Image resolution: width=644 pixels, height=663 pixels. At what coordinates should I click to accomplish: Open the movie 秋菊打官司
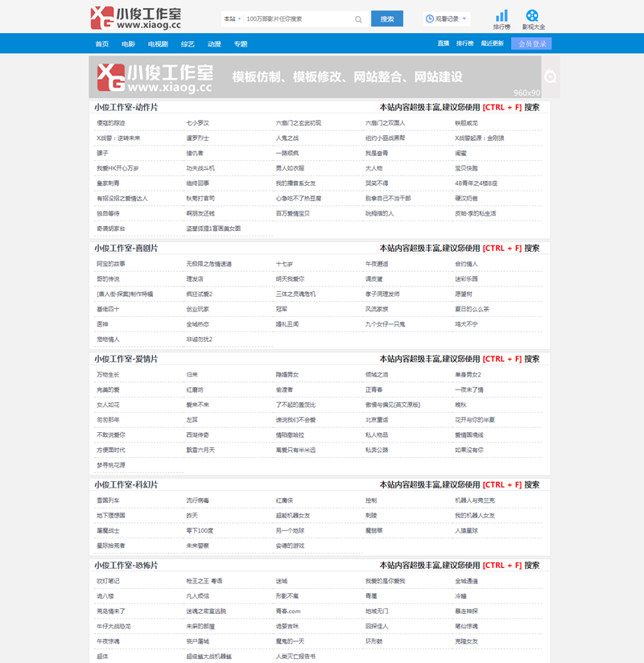200,198
